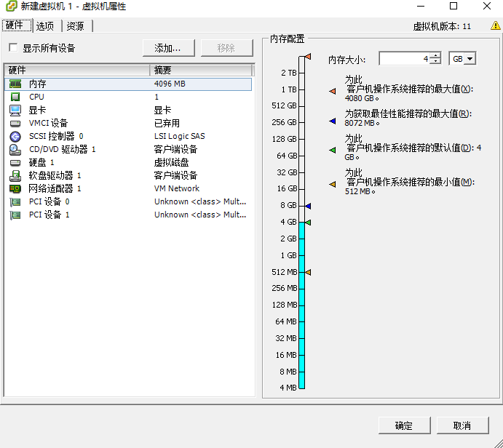Click the orange triangle legend for 推荐的最大值
This screenshot has width=503, height=448.
333,92
